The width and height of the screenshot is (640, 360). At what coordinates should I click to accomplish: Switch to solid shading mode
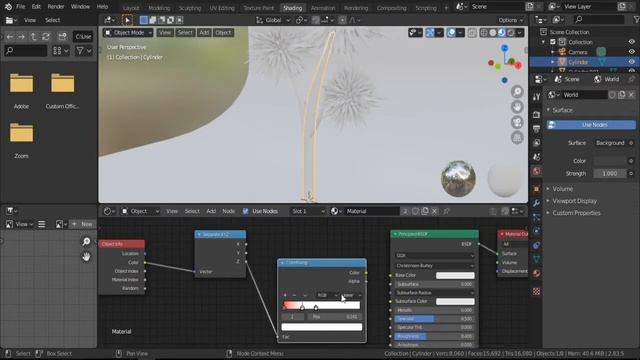(x=493, y=33)
